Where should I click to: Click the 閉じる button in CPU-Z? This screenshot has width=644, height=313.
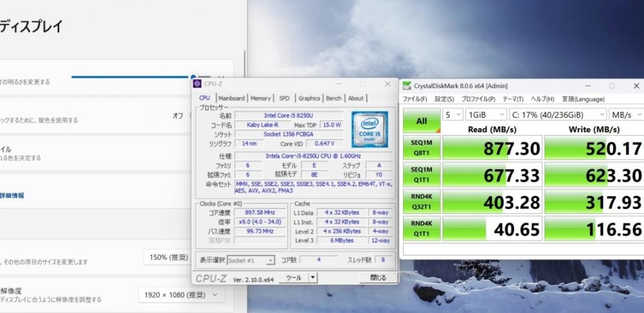pyautogui.click(x=378, y=278)
